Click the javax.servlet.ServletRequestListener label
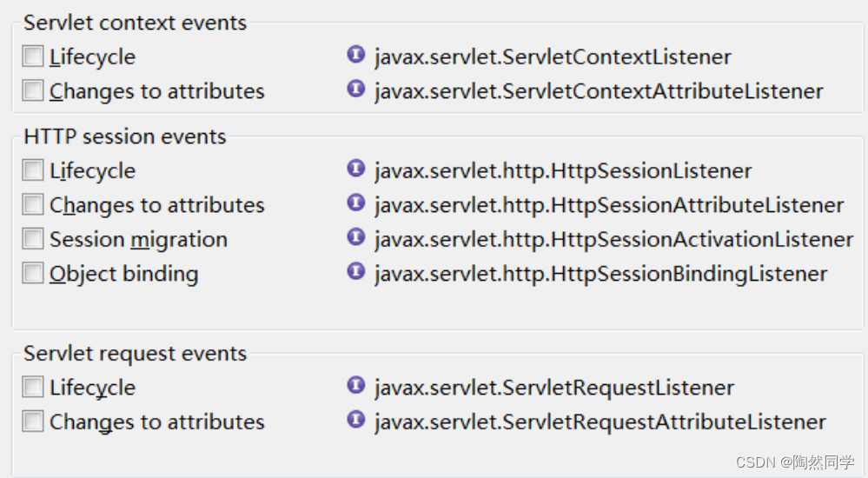This screenshot has width=868, height=478. coord(554,388)
